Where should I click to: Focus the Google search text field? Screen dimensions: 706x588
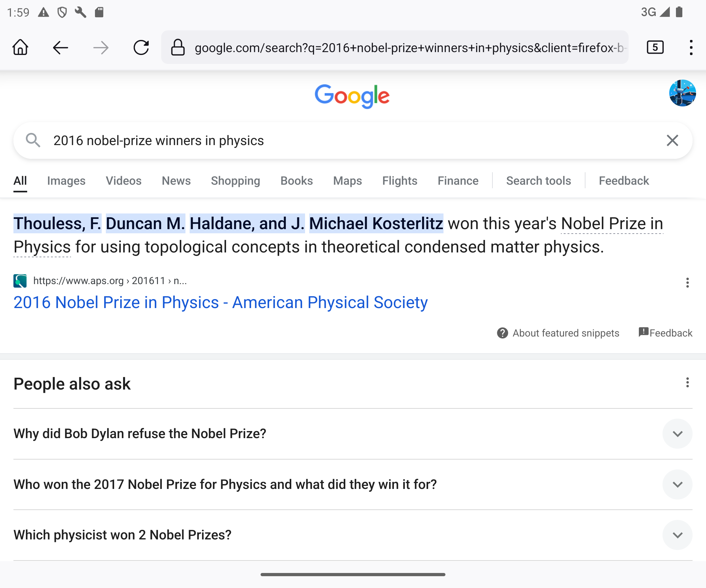pyautogui.click(x=353, y=140)
